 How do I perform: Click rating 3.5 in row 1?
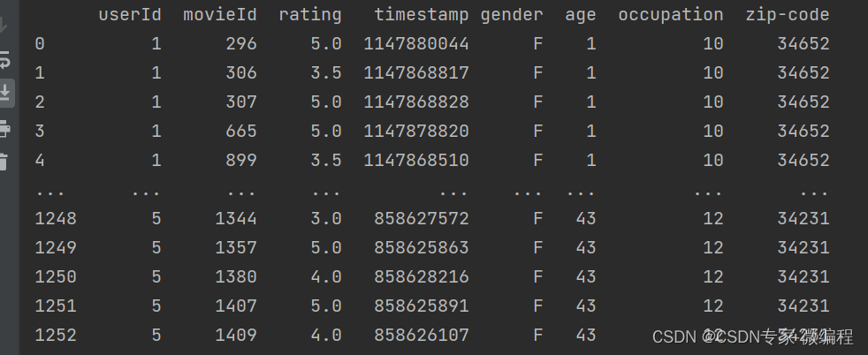326,73
